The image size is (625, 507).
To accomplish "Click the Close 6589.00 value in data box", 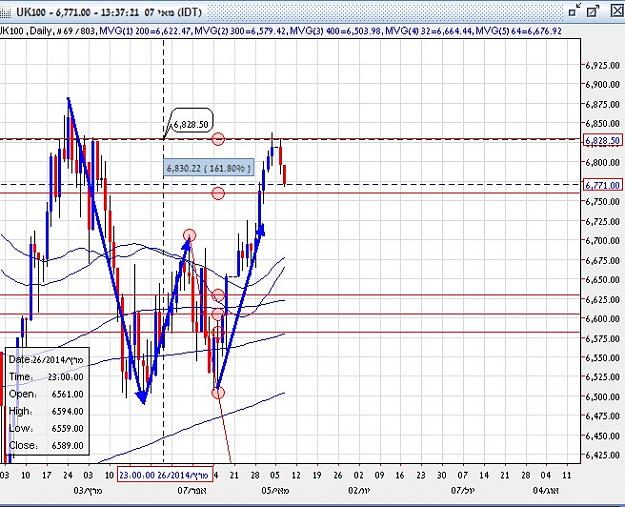I will pyautogui.click(x=67, y=446).
